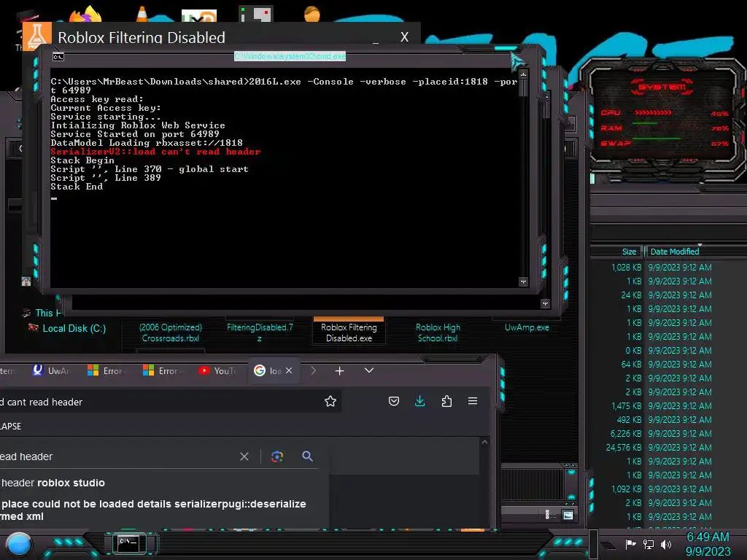This screenshot has height=560, width=747.
Task: Click the cmd taskbar button
Action: point(128,544)
